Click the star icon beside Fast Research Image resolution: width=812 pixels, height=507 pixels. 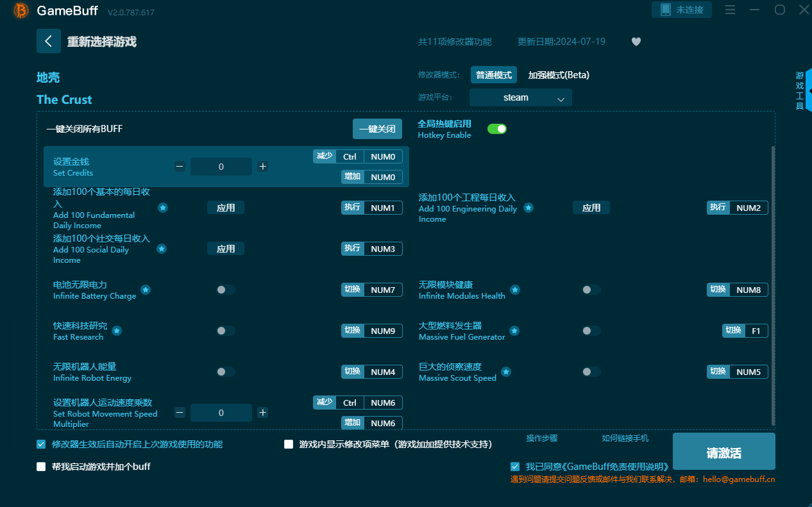[x=117, y=331]
